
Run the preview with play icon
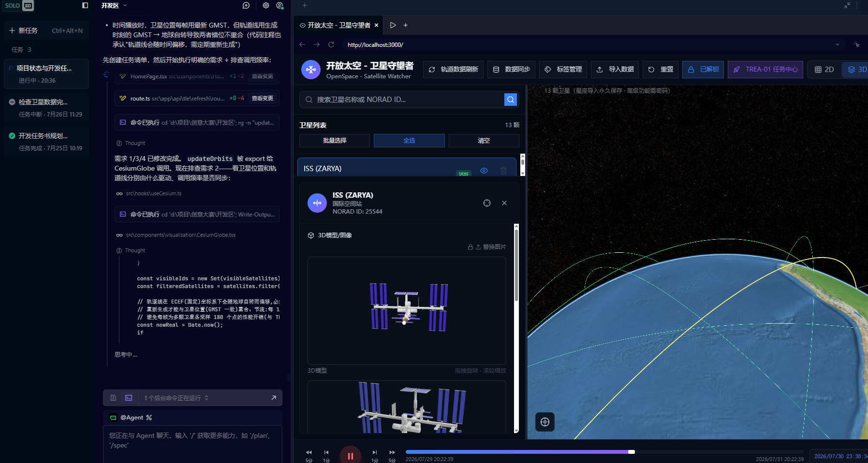(393, 25)
